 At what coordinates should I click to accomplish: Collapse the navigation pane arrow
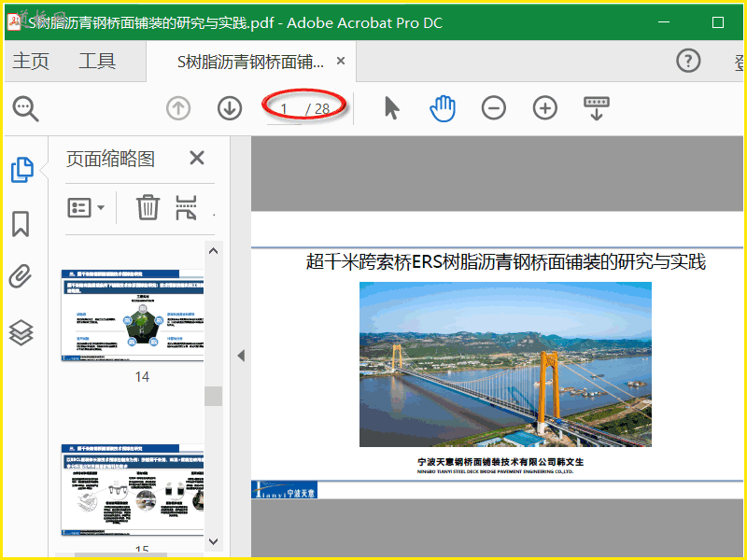coord(241,356)
